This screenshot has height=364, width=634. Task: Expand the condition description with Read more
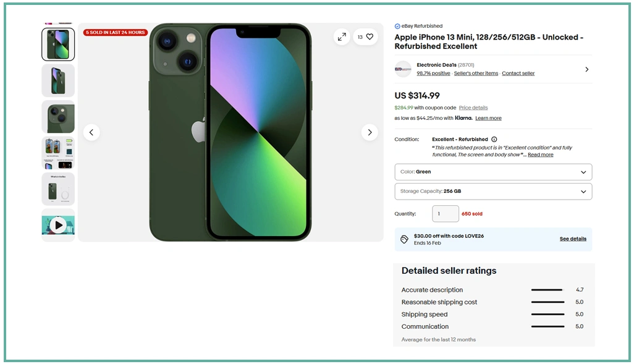[x=540, y=155]
